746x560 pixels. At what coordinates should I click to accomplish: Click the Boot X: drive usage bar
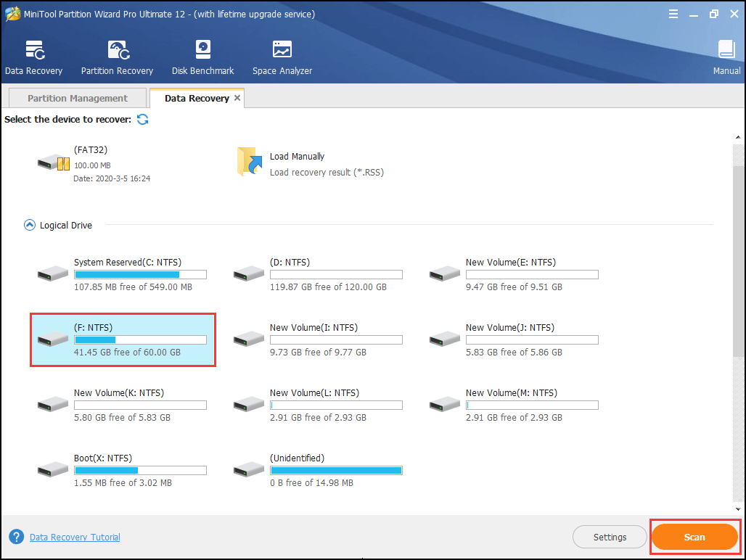coord(140,470)
